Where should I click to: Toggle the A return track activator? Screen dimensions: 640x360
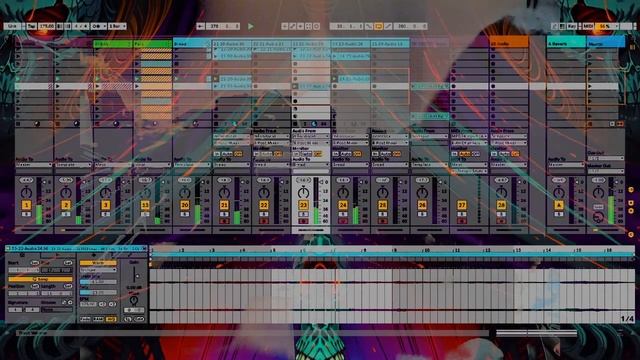(558, 205)
